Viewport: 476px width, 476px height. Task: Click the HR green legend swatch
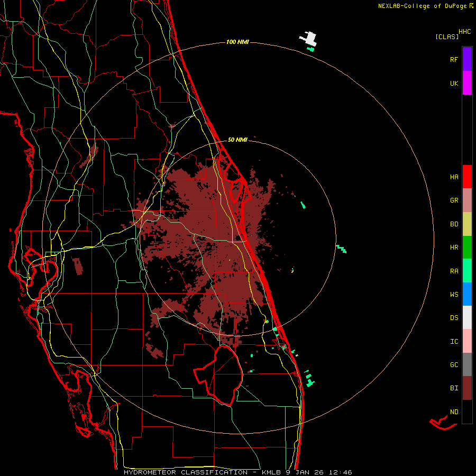click(467, 247)
